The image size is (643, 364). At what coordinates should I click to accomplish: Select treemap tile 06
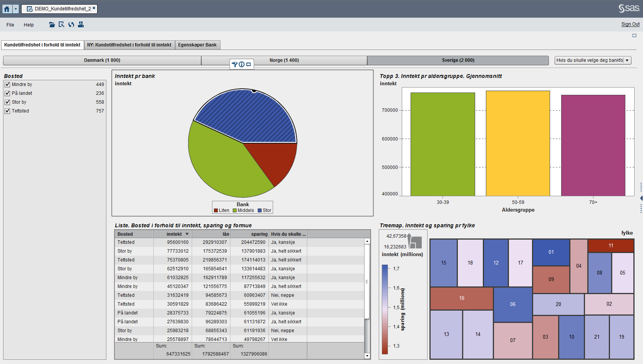pos(513,304)
